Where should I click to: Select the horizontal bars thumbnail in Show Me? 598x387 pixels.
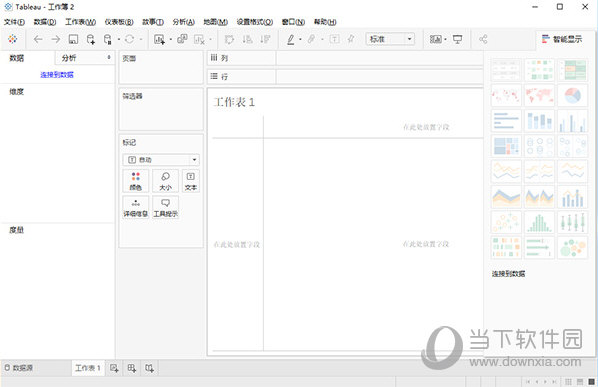506,121
